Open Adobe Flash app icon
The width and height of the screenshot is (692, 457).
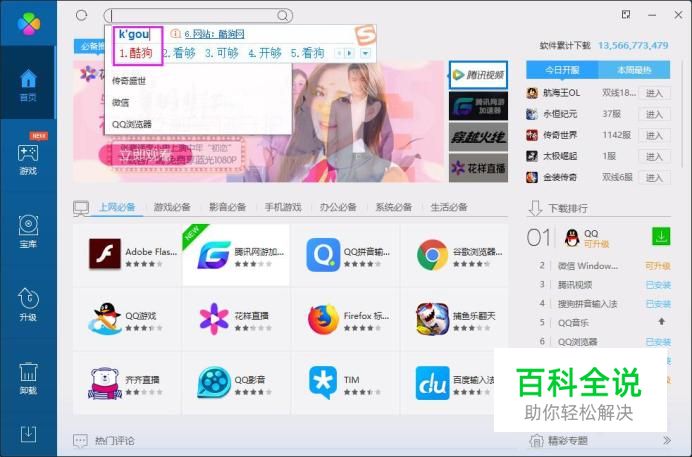(x=105, y=254)
